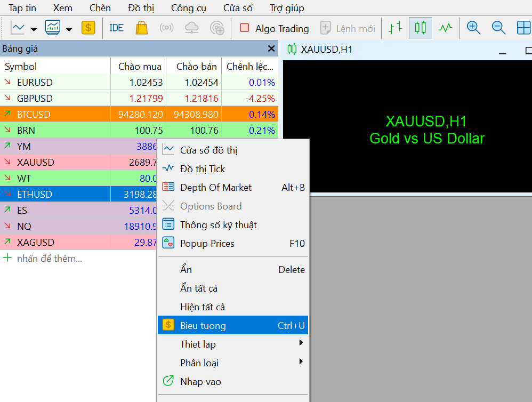This screenshot has height=402, width=532.
Task: Click the signal add circle icon
Action: tap(217, 28)
